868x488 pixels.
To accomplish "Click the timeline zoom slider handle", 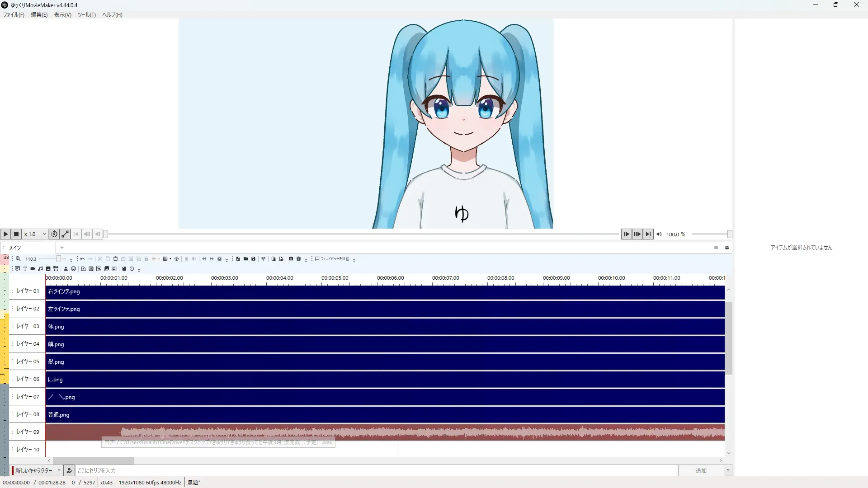I will point(58,259).
